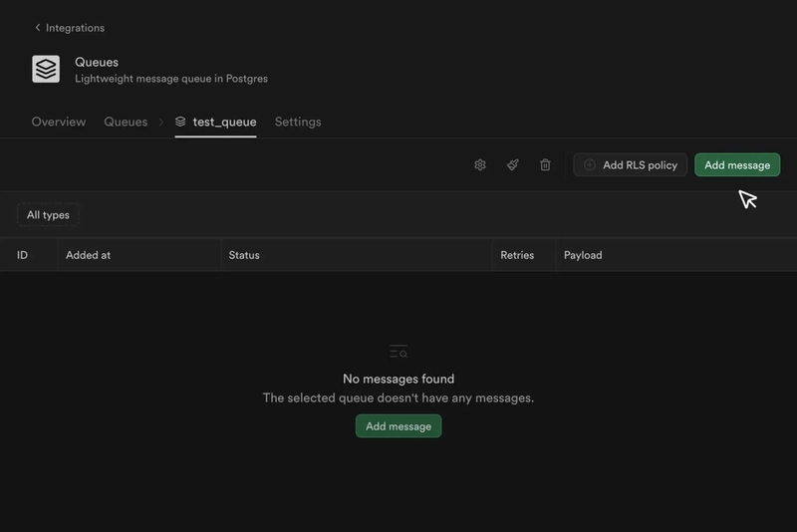This screenshot has height=532, width=797.
Task: Click the Added at column header
Action: pos(89,255)
